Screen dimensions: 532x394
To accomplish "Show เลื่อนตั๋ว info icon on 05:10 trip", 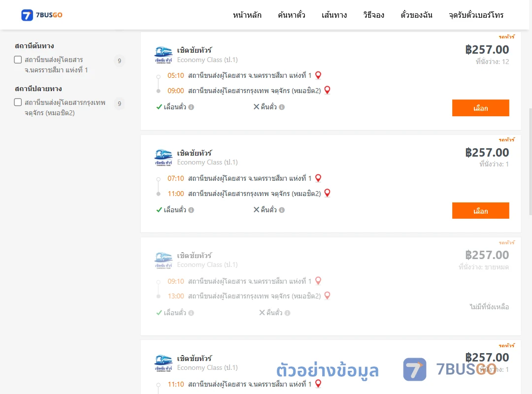I will pos(191,107).
